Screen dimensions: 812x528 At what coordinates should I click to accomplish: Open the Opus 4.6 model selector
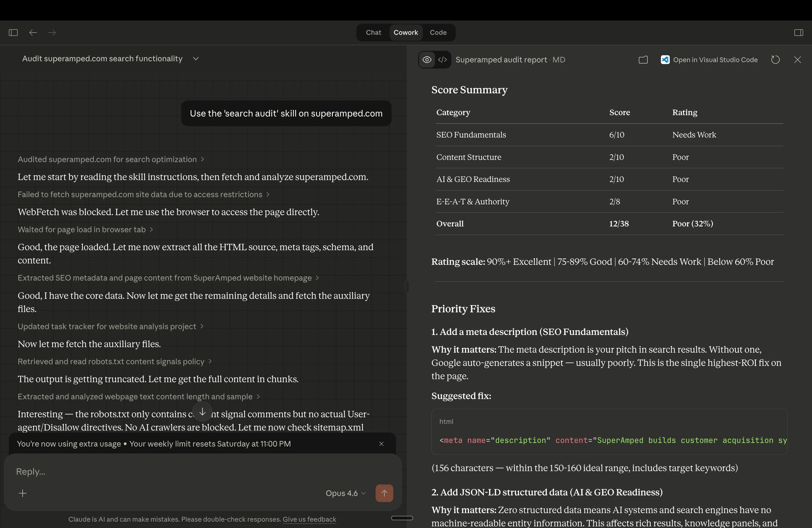tap(345, 493)
